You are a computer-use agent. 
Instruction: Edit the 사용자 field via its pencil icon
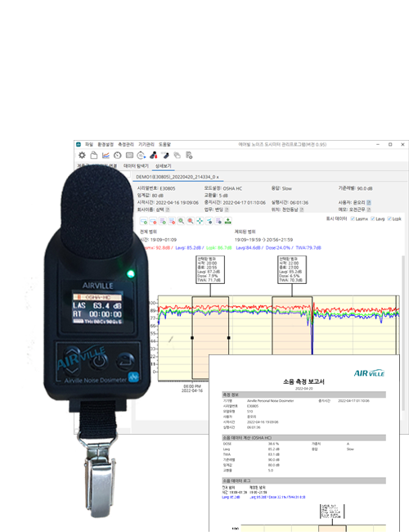(369, 202)
